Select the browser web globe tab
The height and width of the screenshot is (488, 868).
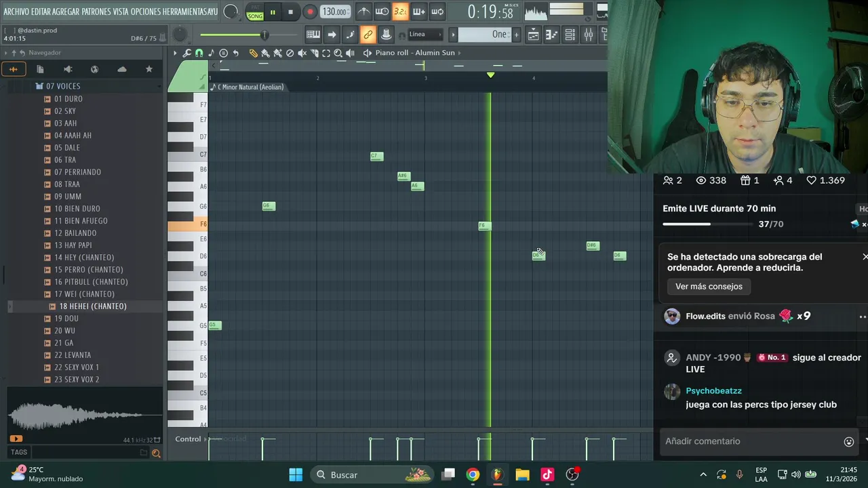[x=94, y=68]
